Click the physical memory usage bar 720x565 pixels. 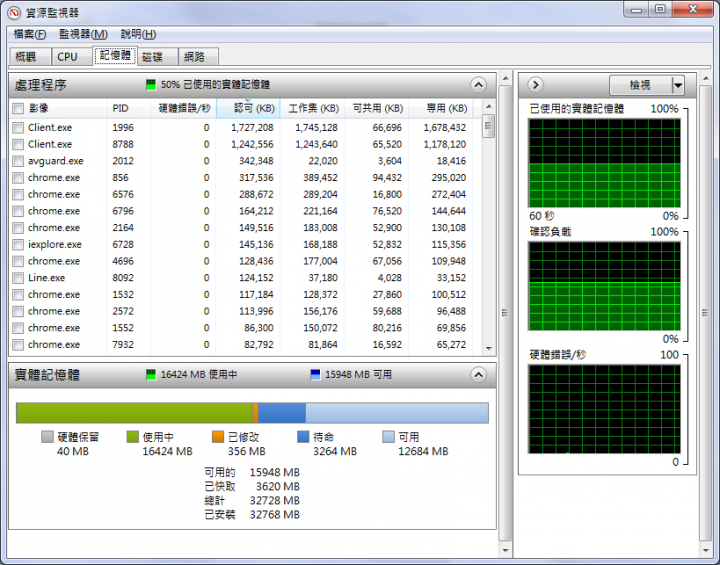[x=252, y=412]
